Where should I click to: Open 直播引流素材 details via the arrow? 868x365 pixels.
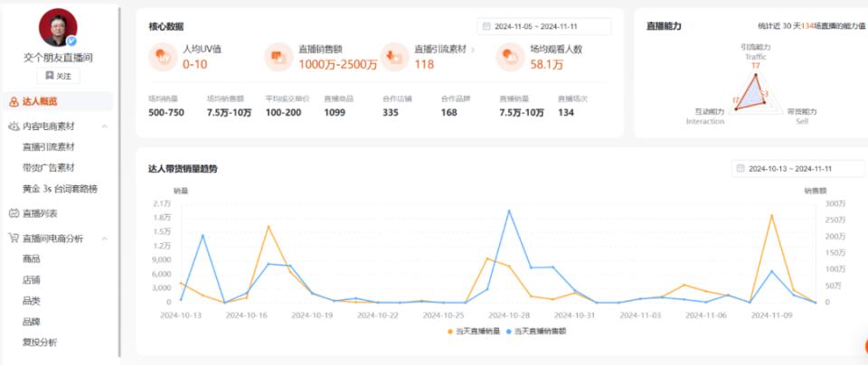472,50
